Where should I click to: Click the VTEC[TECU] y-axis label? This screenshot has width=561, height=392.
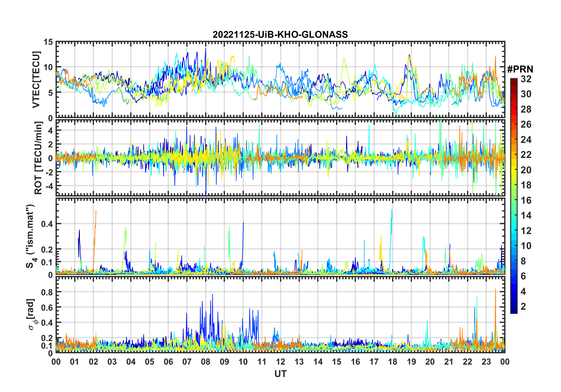click(36, 80)
